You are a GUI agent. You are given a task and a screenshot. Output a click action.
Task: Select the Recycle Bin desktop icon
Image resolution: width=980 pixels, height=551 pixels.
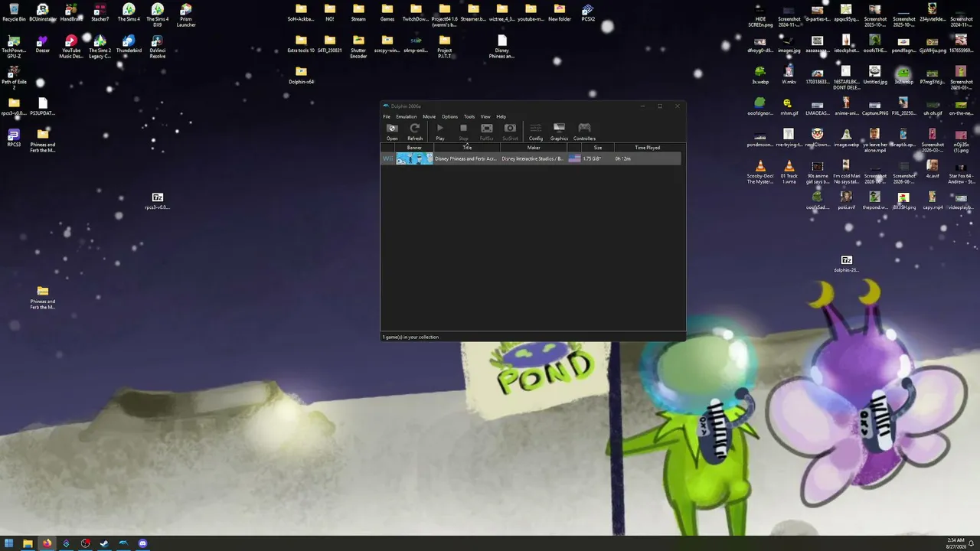click(x=14, y=13)
